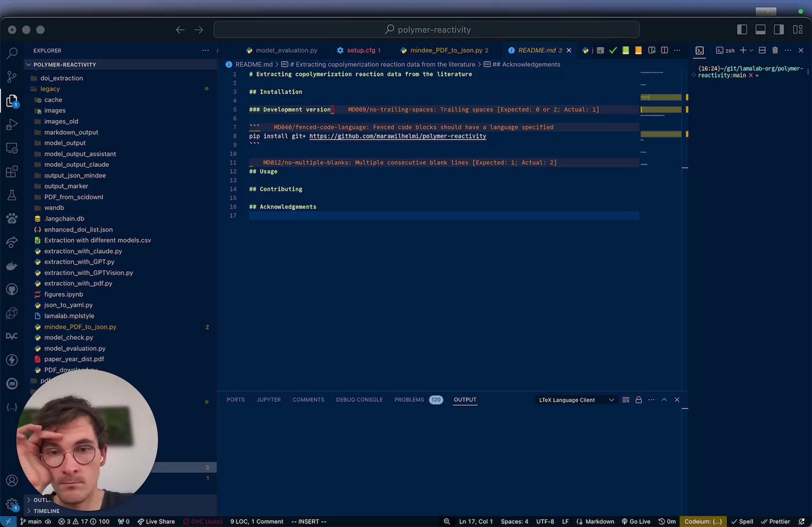Open the Remote Explorer view
The height and width of the screenshot is (527, 812).
[11, 148]
